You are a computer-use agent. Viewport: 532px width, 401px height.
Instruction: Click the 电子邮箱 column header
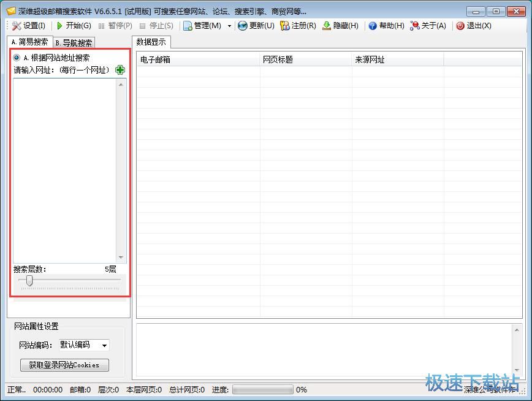[x=199, y=59]
